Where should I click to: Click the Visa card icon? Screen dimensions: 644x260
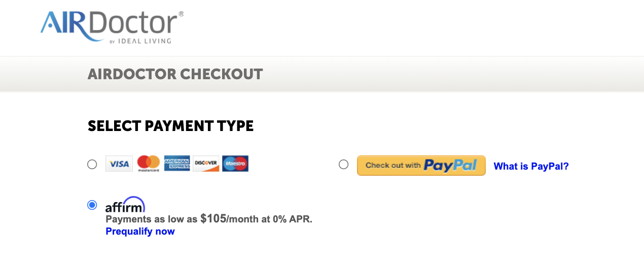point(119,164)
